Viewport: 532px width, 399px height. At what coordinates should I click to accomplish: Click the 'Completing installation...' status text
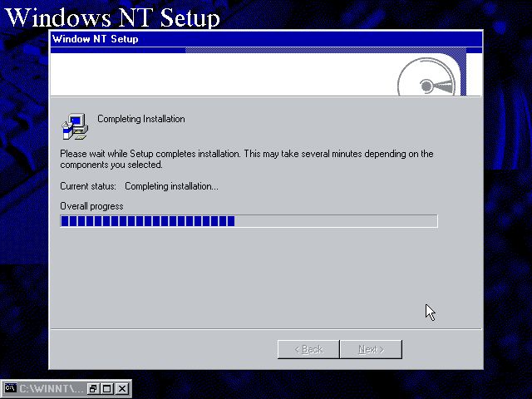172,186
